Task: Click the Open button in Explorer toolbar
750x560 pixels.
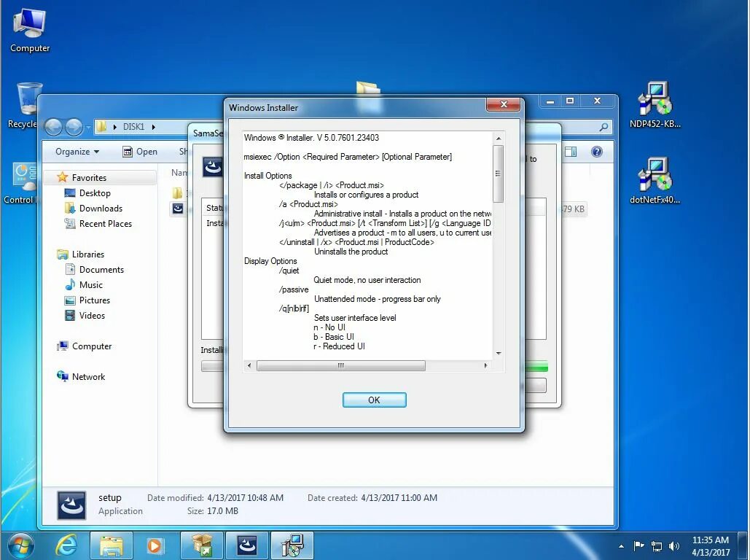Action: (140, 152)
